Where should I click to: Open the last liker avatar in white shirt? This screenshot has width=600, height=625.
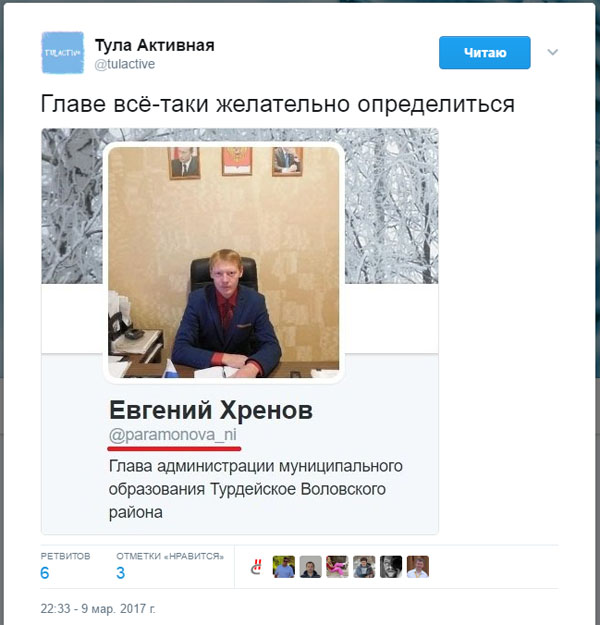tap(418, 566)
